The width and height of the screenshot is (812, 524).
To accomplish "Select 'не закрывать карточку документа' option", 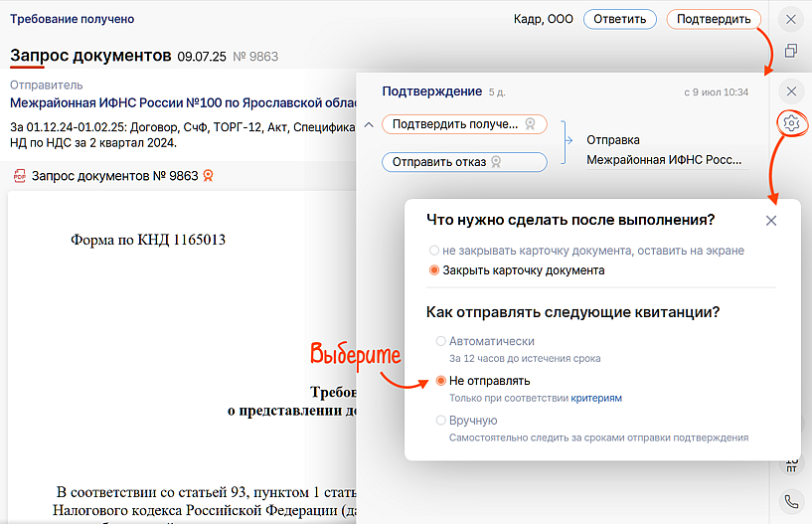I will (x=434, y=251).
